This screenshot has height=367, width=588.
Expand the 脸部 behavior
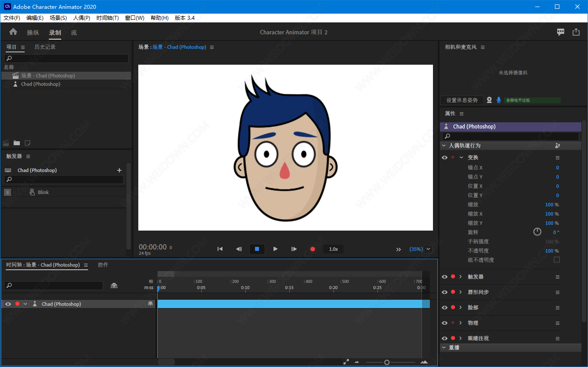tap(461, 308)
